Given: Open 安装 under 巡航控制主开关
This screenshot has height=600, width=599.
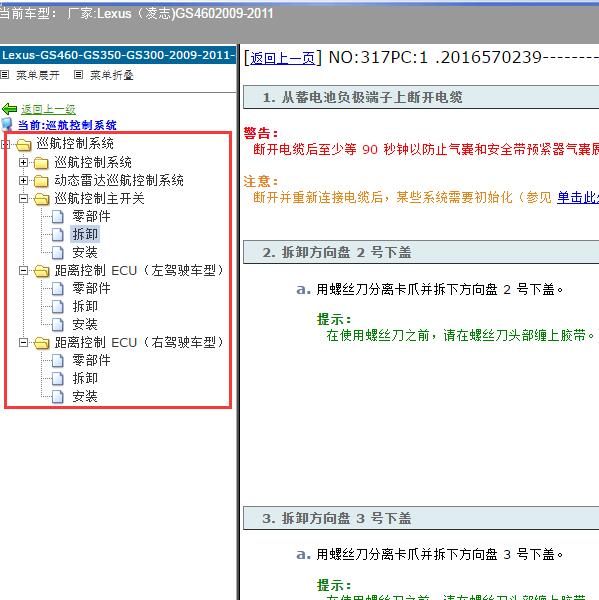Looking at the screenshot, I should 85,252.
